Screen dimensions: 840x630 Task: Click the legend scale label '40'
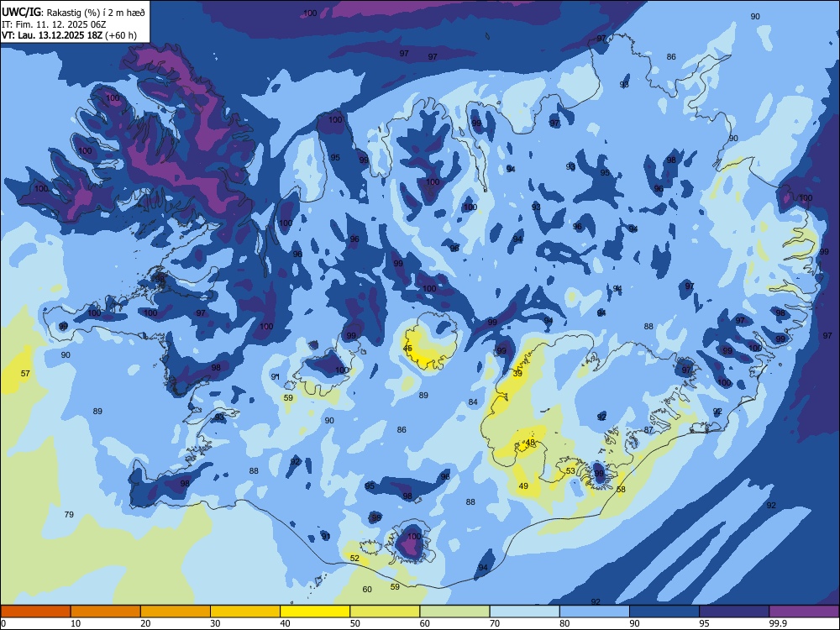point(285,623)
